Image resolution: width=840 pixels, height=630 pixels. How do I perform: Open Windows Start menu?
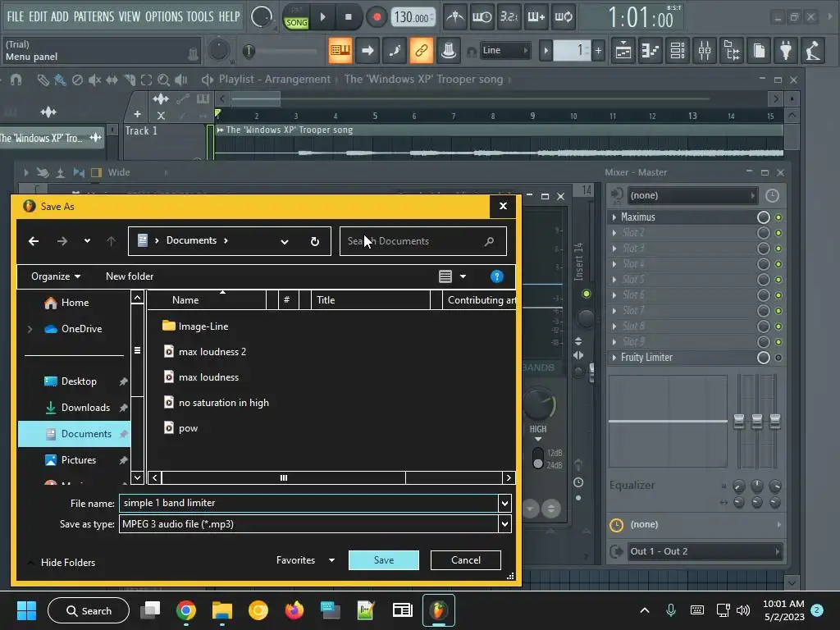coord(26,610)
